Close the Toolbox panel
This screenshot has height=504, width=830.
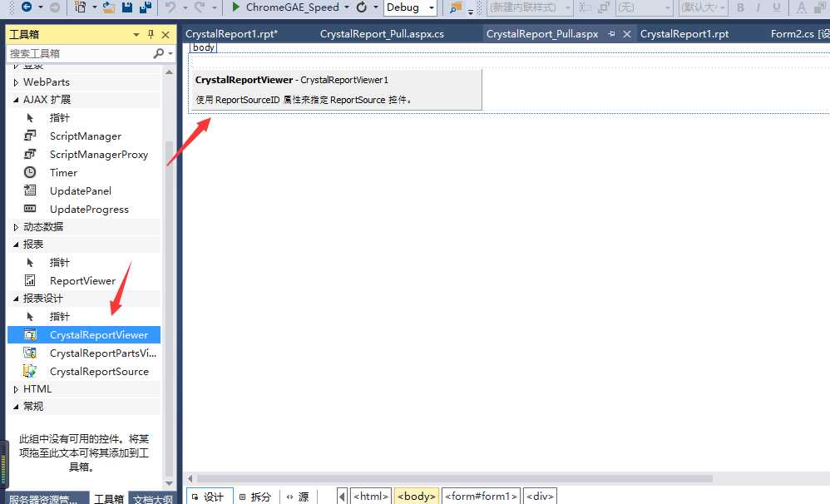point(166,34)
